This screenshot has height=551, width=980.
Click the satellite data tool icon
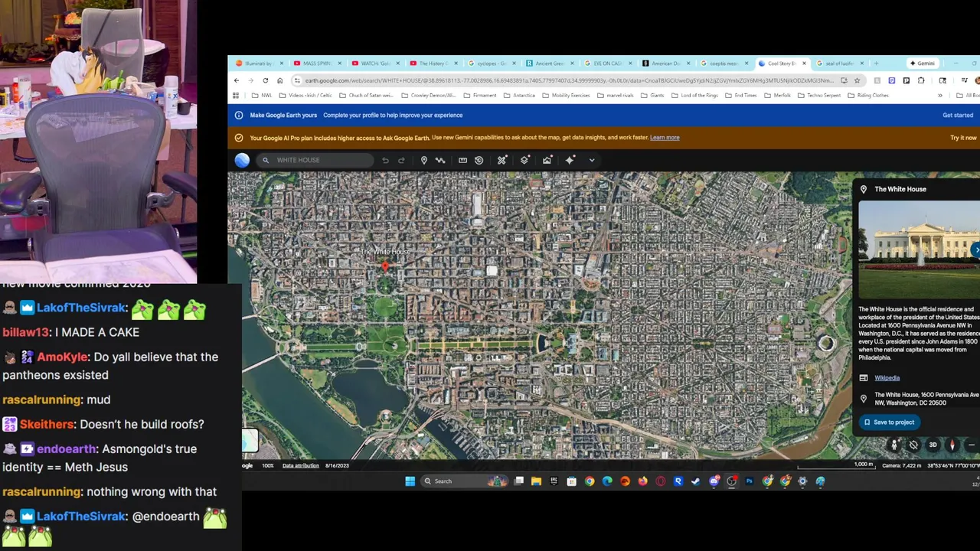pyautogui.click(x=502, y=160)
